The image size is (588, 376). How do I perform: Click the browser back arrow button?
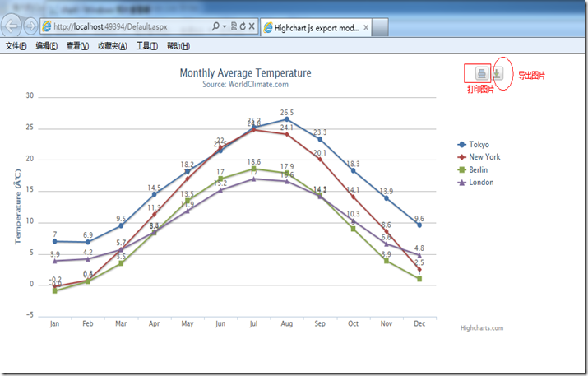pos(12,27)
